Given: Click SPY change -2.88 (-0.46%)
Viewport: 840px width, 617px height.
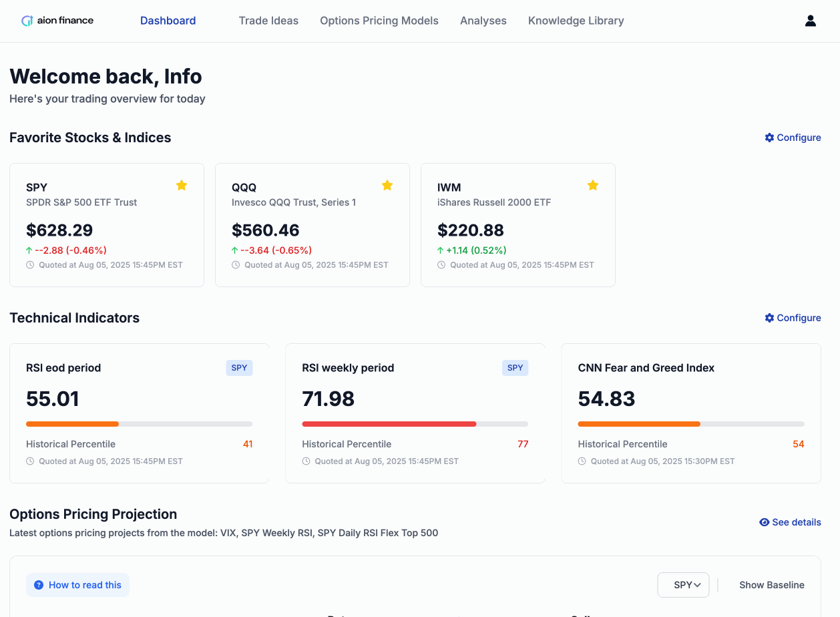Looking at the screenshot, I should pyautogui.click(x=71, y=250).
